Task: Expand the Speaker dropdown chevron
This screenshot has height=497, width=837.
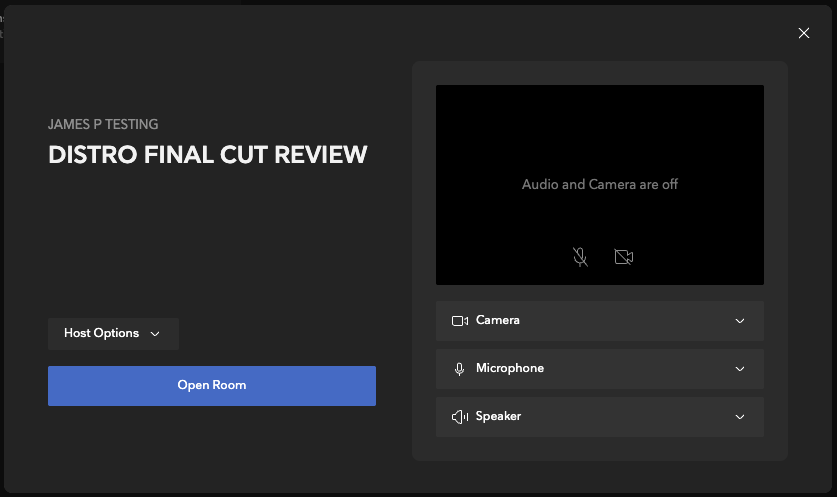Action: 740,417
